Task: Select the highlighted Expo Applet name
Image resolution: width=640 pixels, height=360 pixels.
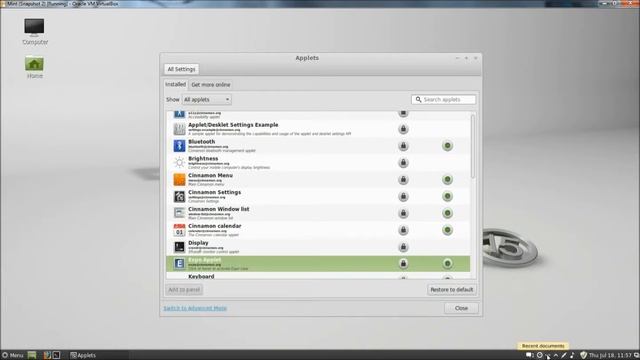Action: coord(204,260)
